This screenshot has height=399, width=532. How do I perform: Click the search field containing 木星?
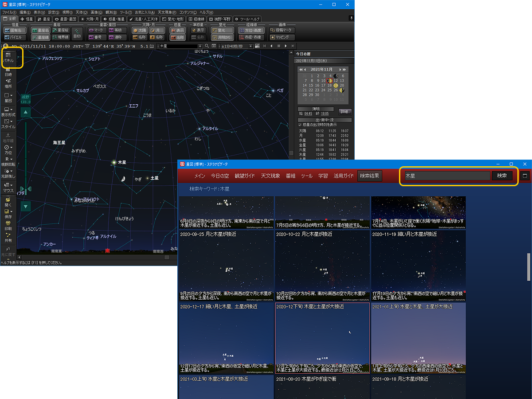(x=447, y=176)
